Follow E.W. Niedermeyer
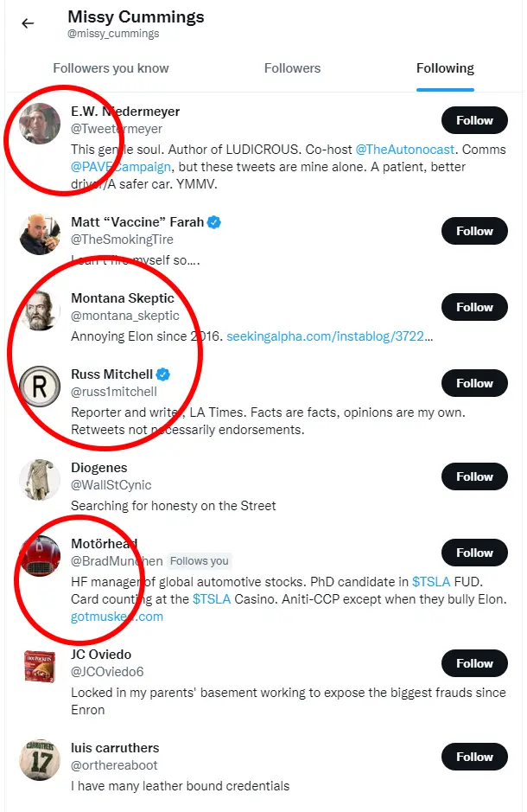Screen dimensions: 527x812 (474, 120)
